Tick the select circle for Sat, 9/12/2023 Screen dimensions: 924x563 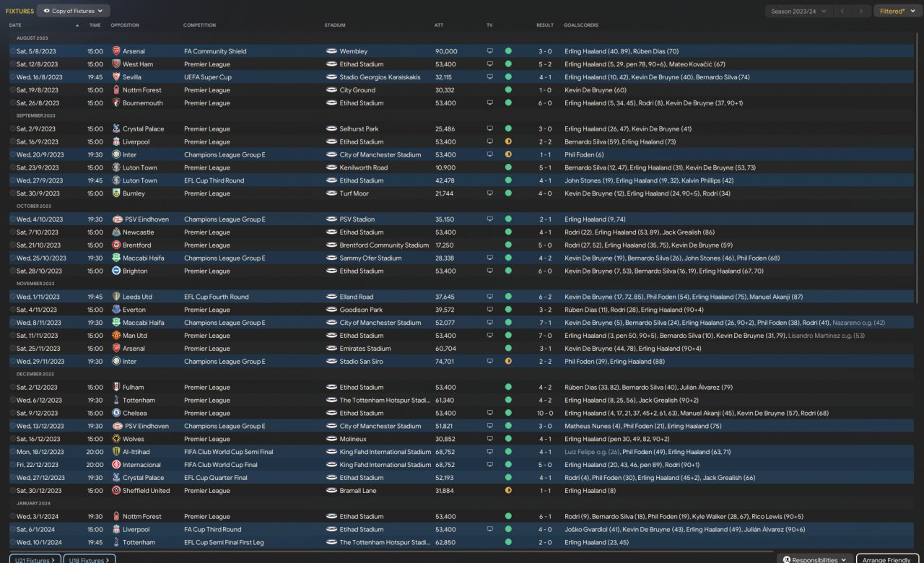tap(12, 414)
